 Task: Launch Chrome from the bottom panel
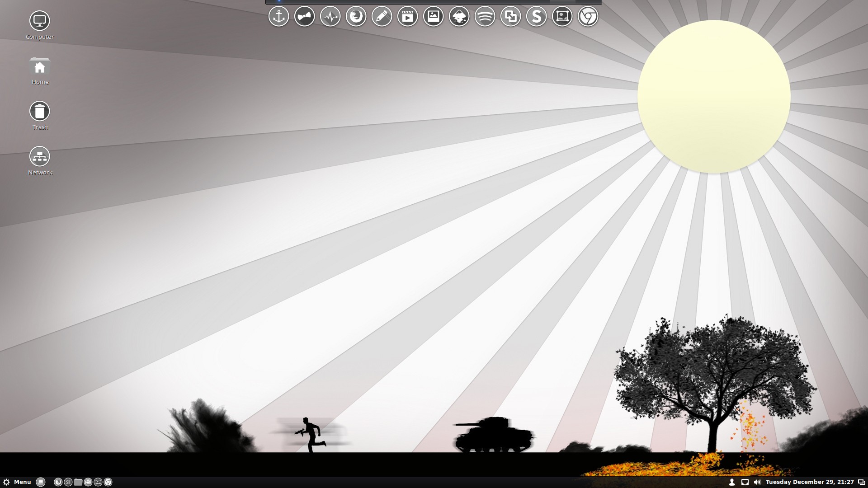(x=108, y=482)
